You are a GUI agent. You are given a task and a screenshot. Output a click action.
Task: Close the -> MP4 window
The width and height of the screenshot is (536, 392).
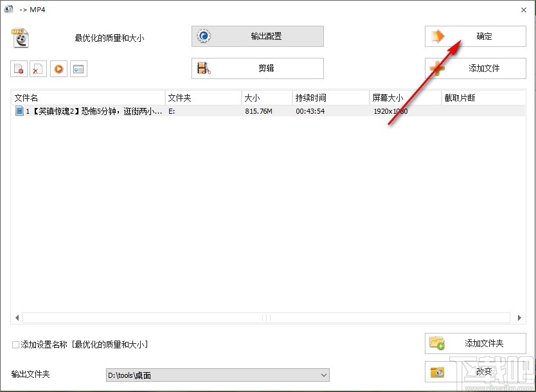coord(524,10)
